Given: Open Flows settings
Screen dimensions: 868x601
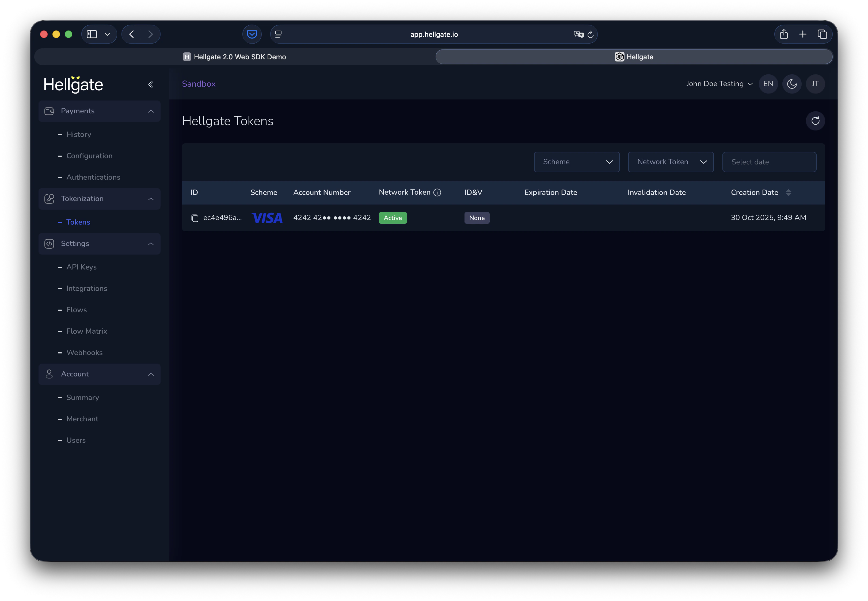Looking at the screenshot, I should tap(77, 310).
